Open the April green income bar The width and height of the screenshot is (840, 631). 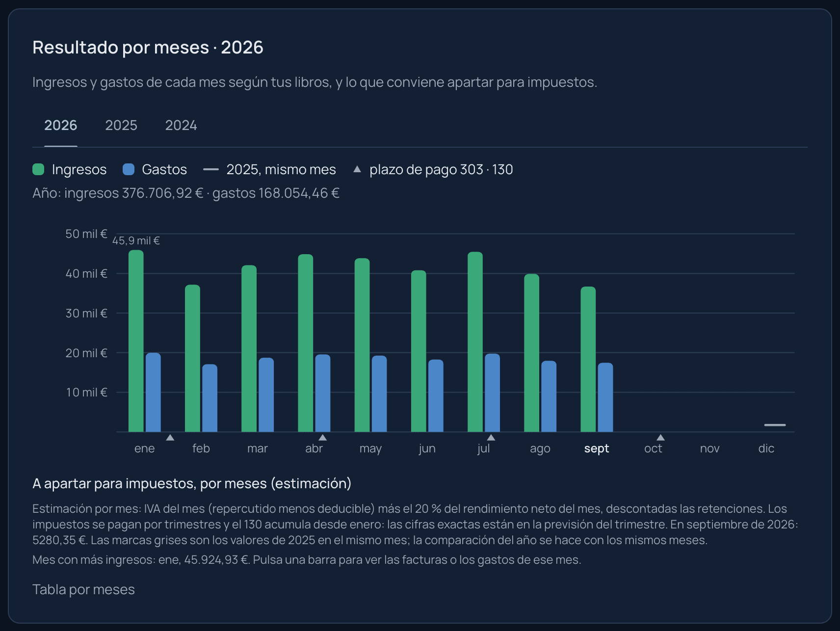pos(305,343)
